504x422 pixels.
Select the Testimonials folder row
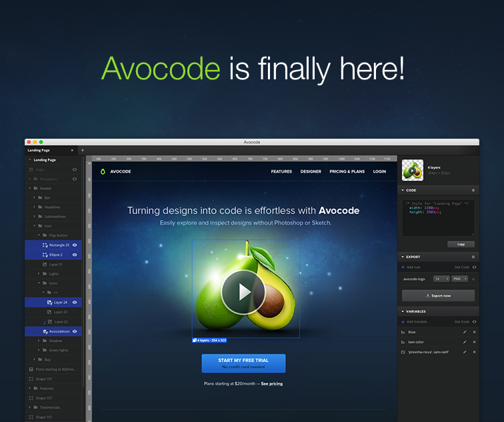point(53,407)
